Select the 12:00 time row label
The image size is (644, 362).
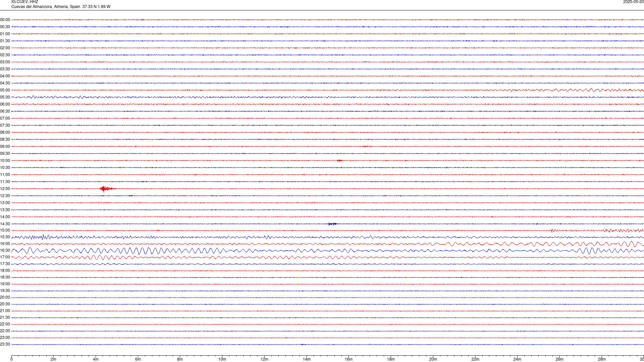[x=5, y=189]
